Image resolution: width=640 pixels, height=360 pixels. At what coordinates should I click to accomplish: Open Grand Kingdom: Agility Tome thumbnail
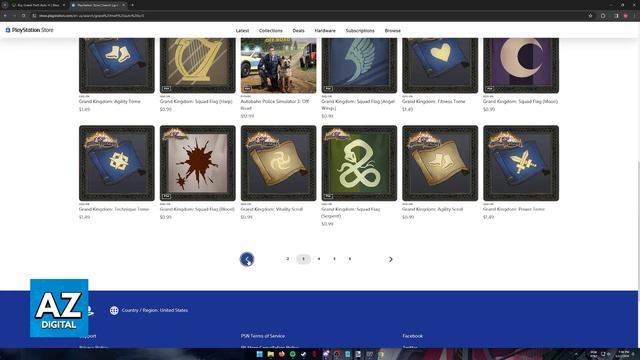pyautogui.click(x=117, y=65)
